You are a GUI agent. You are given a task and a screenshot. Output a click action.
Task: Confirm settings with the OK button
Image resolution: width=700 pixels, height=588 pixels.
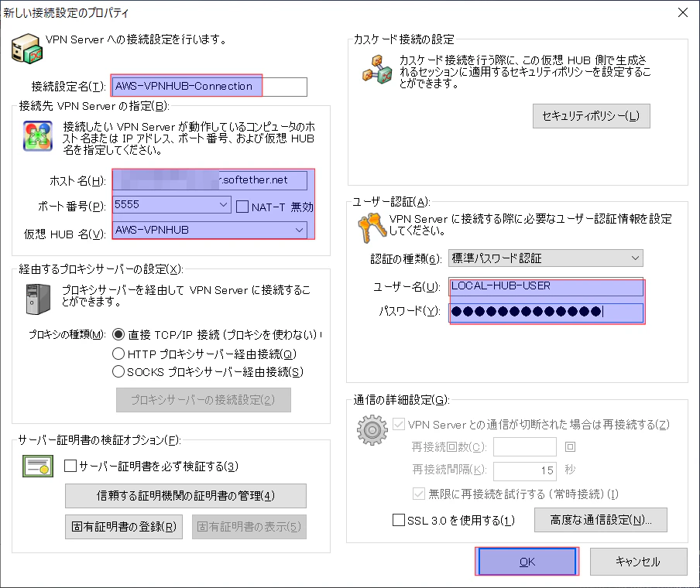pyautogui.click(x=527, y=561)
